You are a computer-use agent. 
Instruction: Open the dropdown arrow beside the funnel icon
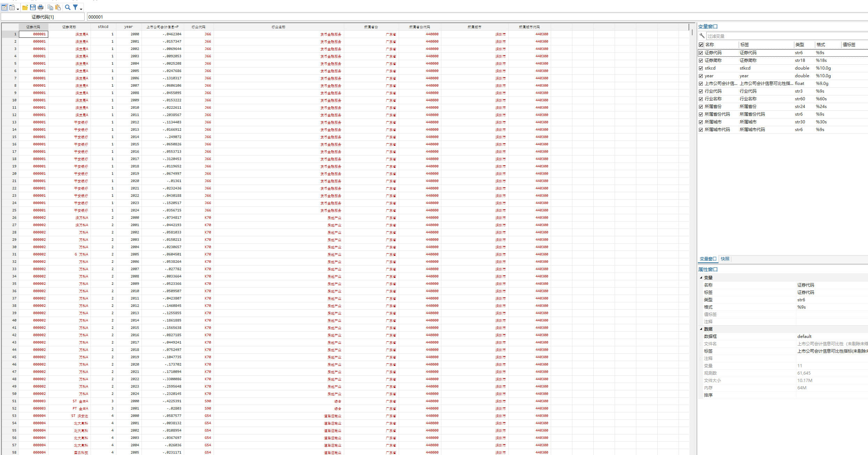coord(81,9)
